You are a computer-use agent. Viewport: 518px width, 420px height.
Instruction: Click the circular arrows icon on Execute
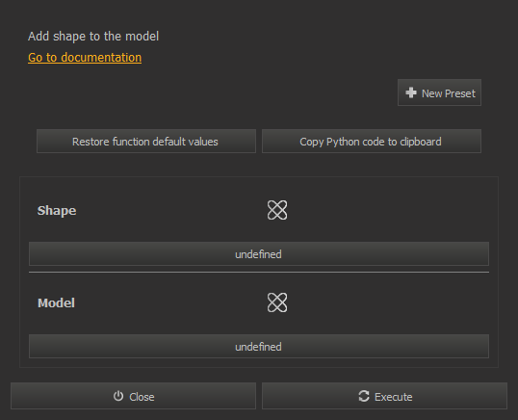pyautogui.click(x=364, y=396)
